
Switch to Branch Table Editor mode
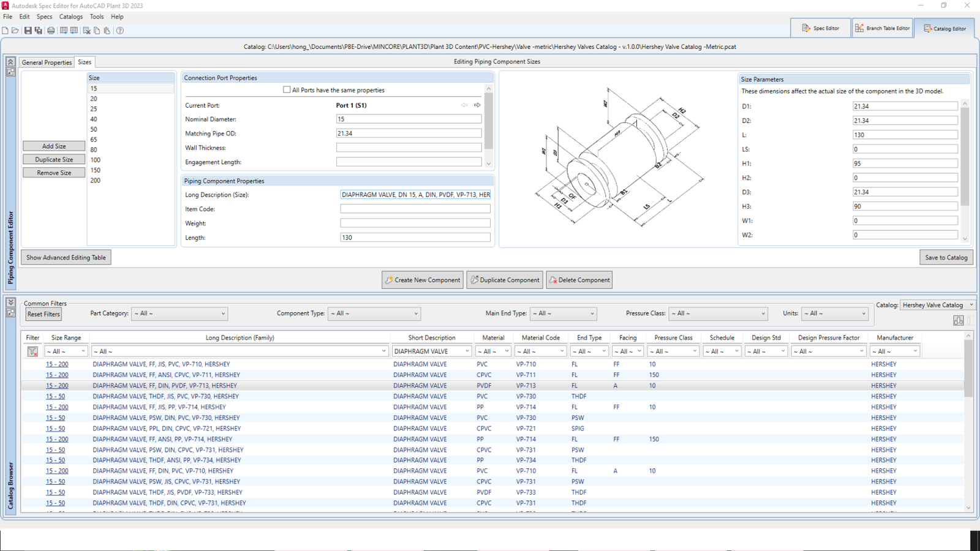[x=882, y=28]
